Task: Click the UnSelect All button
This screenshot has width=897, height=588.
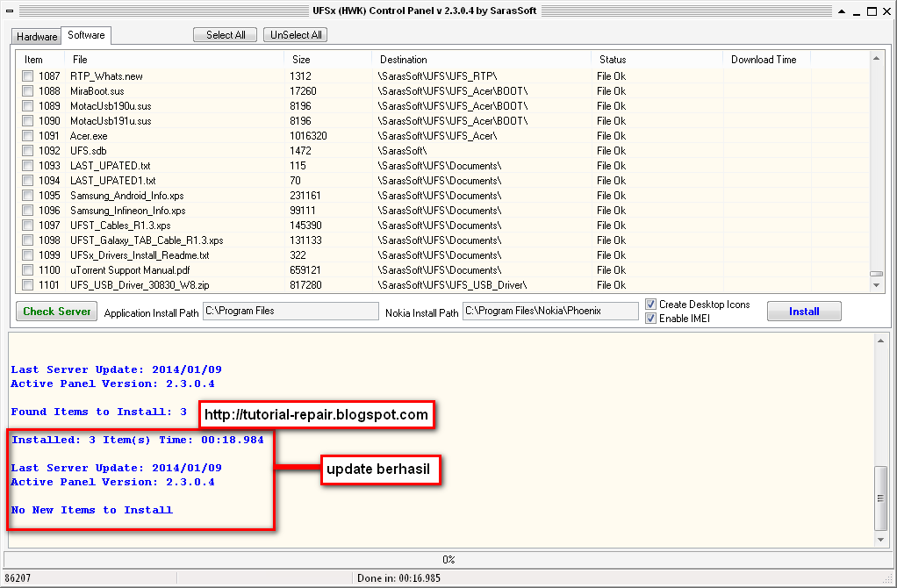Action: [x=296, y=35]
